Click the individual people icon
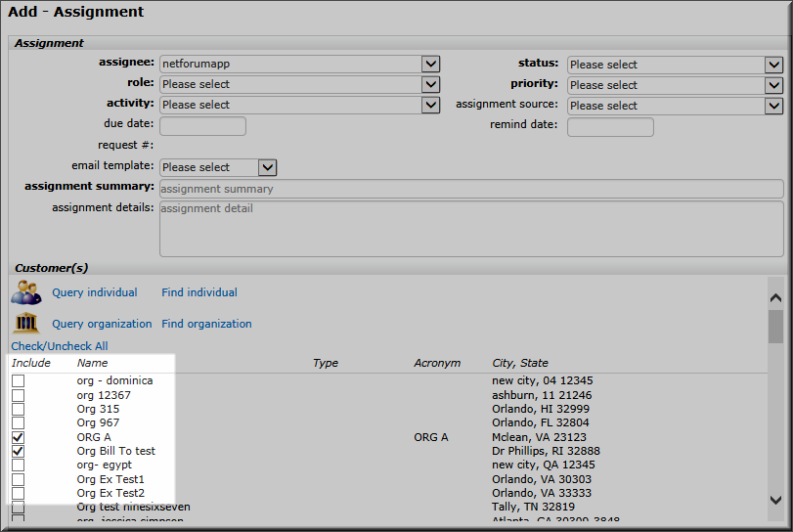793x532 pixels. [x=25, y=292]
